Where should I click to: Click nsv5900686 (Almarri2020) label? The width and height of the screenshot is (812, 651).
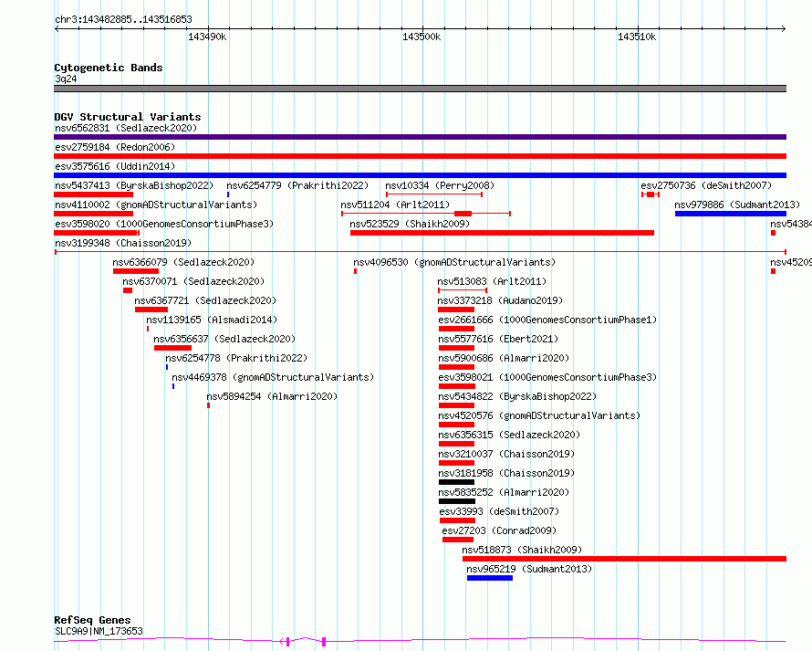[x=504, y=358]
